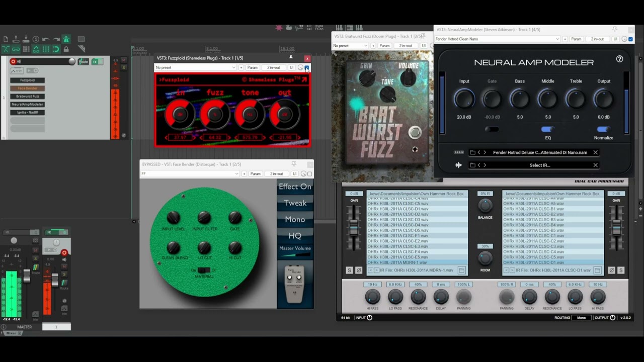
Task: Click Mono in Face Bender
Action: [x=295, y=219]
